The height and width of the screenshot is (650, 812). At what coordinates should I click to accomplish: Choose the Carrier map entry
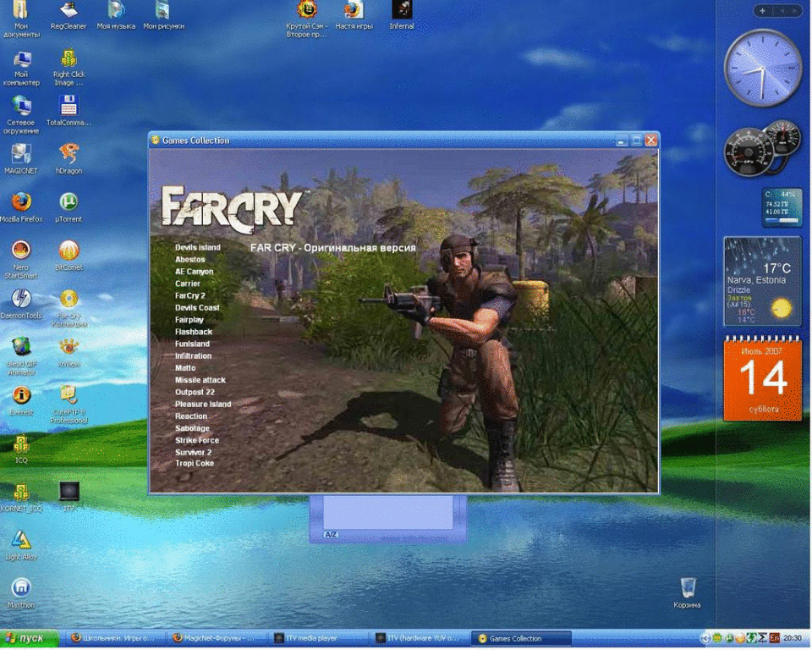coord(187,284)
